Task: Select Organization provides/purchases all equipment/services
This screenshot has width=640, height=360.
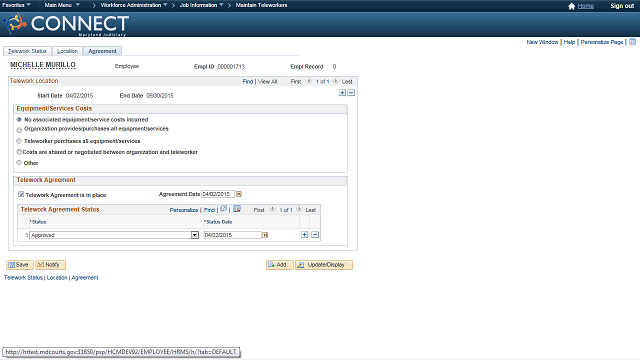Action: click(x=19, y=130)
